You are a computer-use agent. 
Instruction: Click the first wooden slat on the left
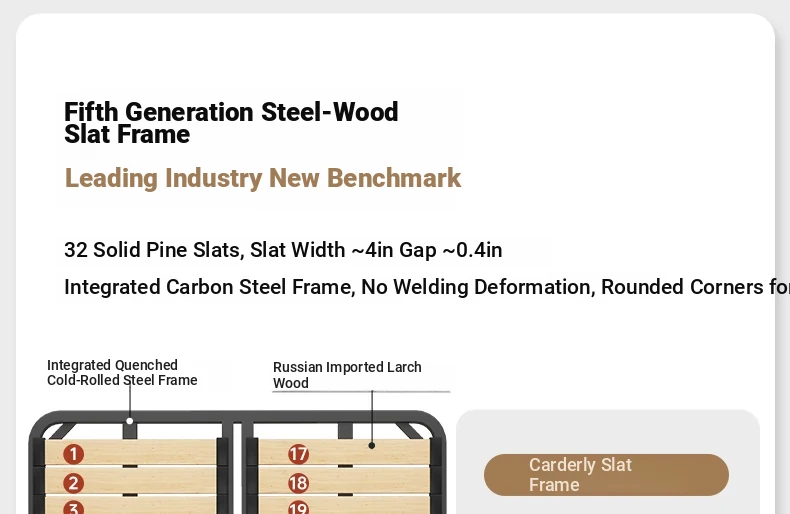[131, 452]
